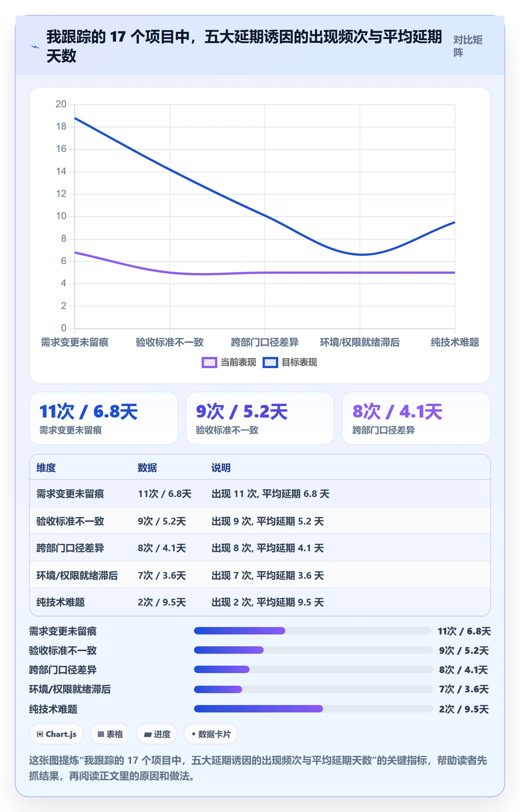The height and width of the screenshot is (812, 520).
Task: Toggle the 目标表现 legend swatch
Action: pyautogui.click(x=270, y=363)
